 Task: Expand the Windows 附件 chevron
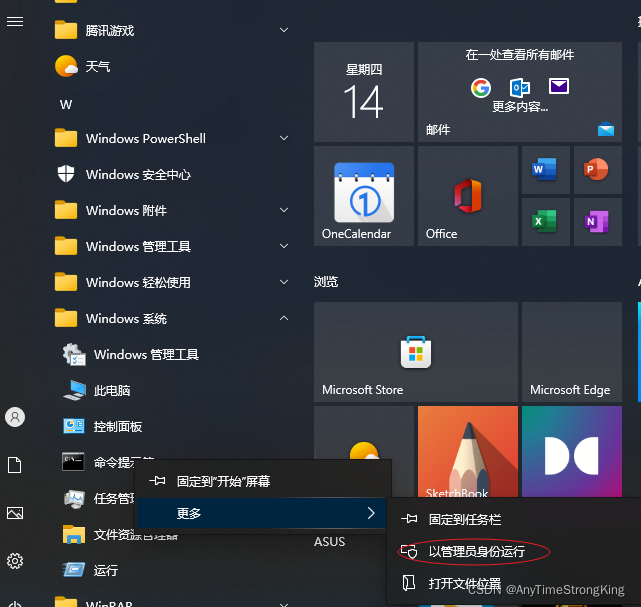point(284,210)
